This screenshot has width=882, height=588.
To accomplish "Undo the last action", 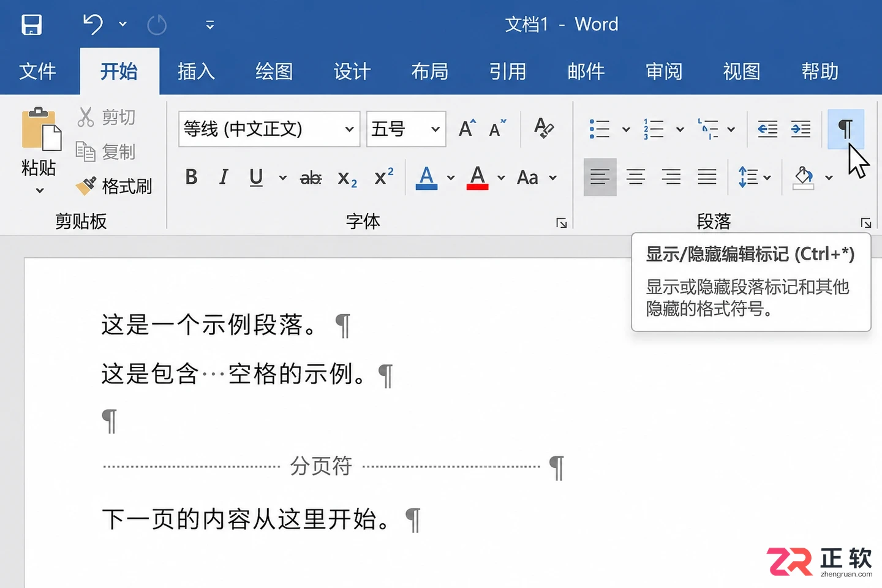I will tap(93, 24).
